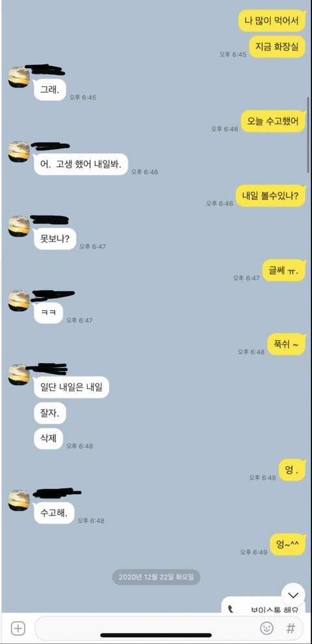Screen dimensions: 312x644
Task: Open the sunset avatar beside 그래.
Action: (x=19, y=77)
